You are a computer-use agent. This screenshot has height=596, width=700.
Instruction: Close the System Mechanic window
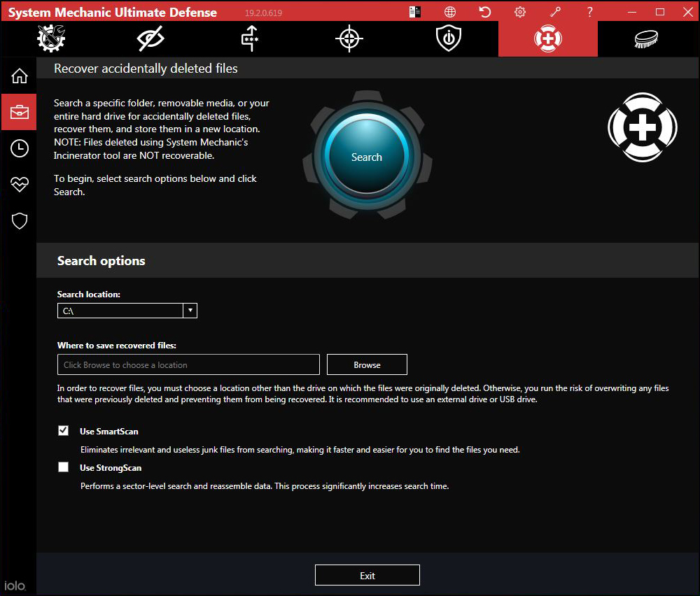[688, 12]
